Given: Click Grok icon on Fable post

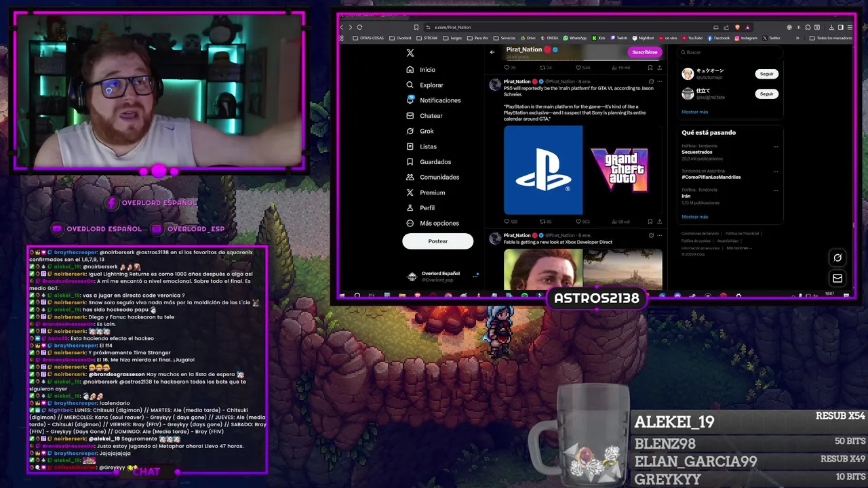Looking at the screenshot, I should point(651,235).
